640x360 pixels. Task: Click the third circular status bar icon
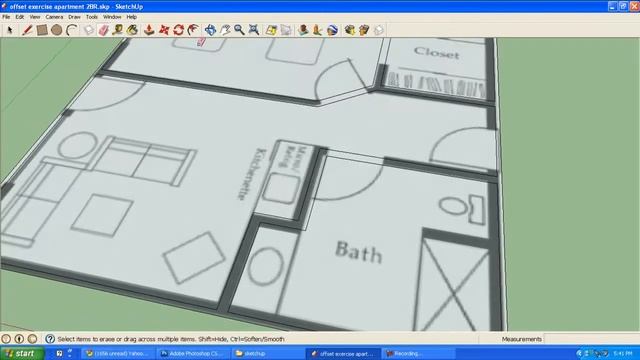[x=32, y=339]
